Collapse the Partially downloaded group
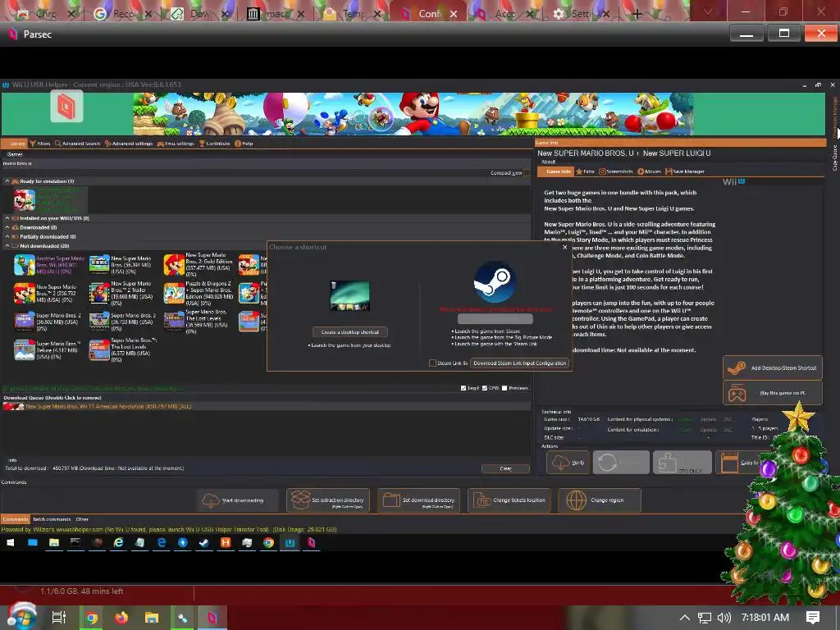The height and width of the screenshot is (630, 840). click(x=7, y=237)
